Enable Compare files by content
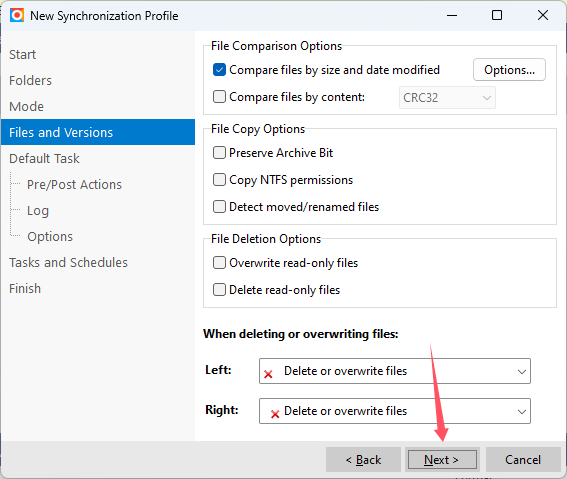The width and height of the screenshot is (567, 479). coord(219,97)
